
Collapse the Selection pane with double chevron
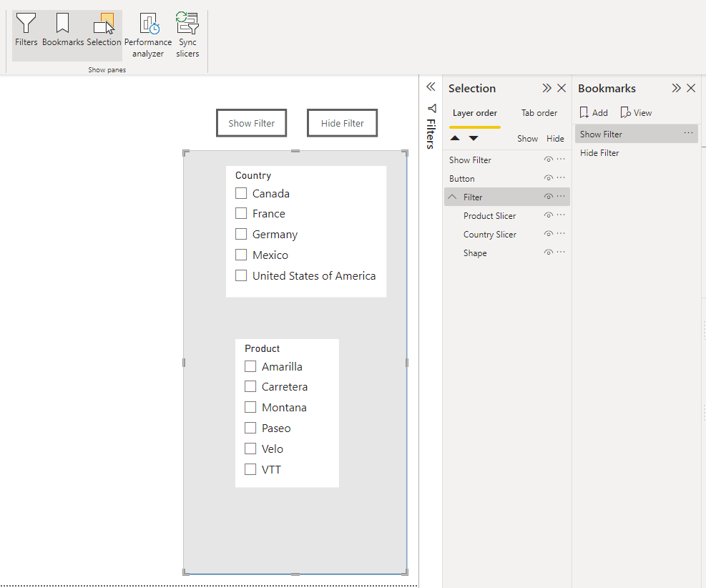point(546,88)
